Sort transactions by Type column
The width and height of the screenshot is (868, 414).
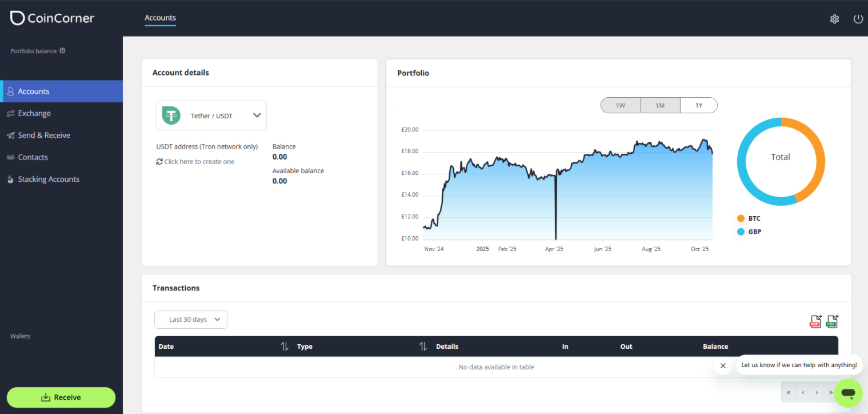[x=423, y=346]
